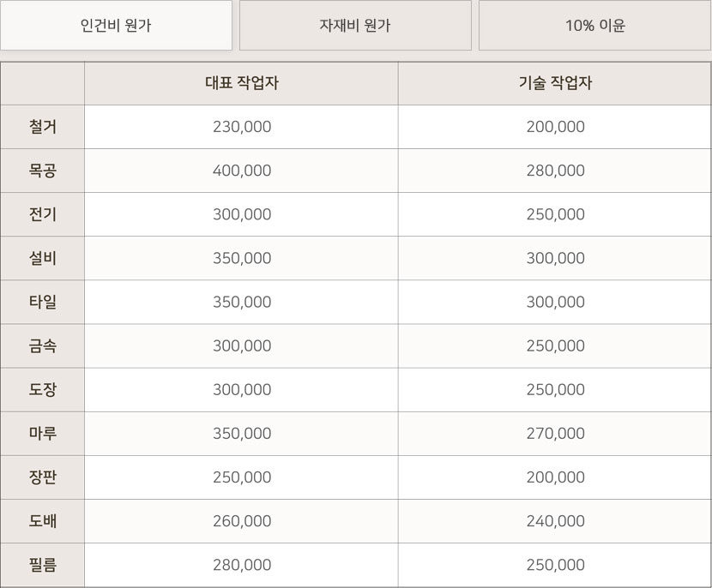Select the 철거 row label

click(x=43, y=127)
